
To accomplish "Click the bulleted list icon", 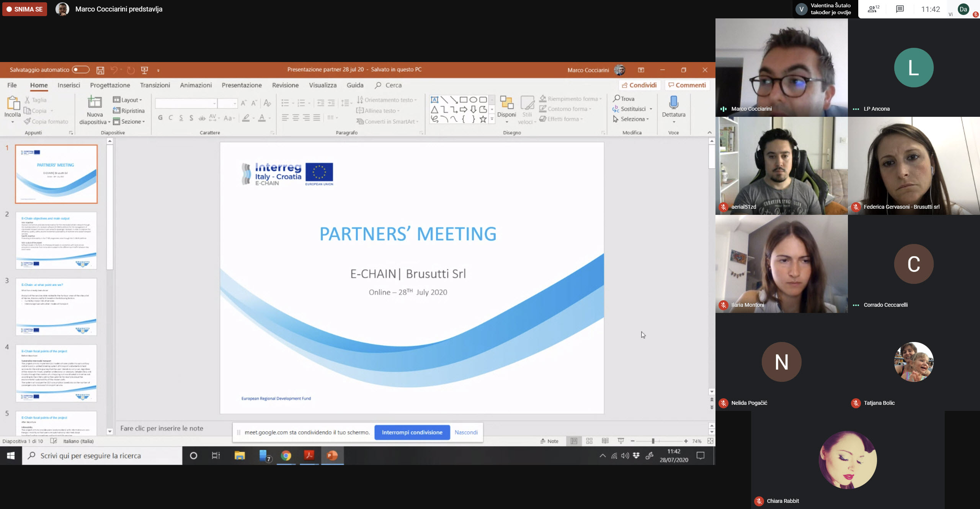I will [285, 103].
